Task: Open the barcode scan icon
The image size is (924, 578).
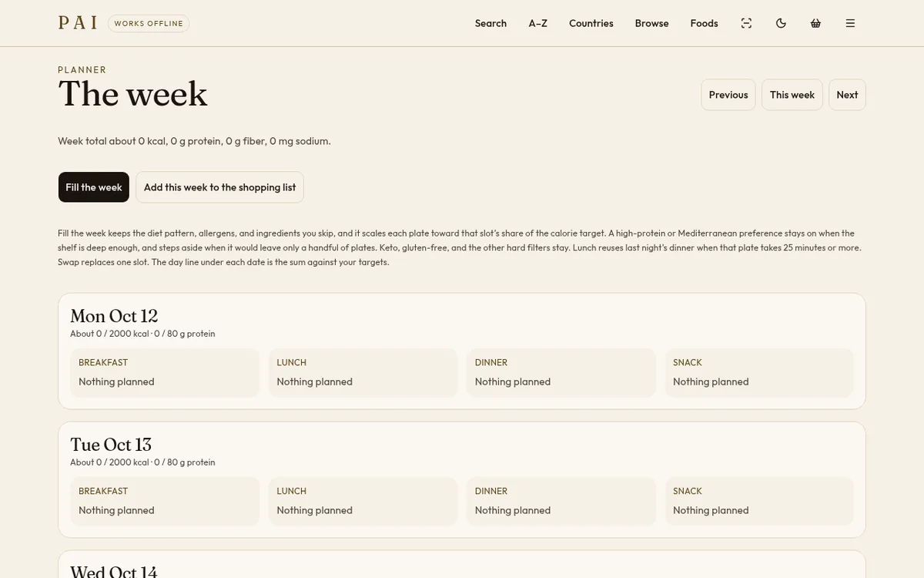Action: tap(746, 23)
